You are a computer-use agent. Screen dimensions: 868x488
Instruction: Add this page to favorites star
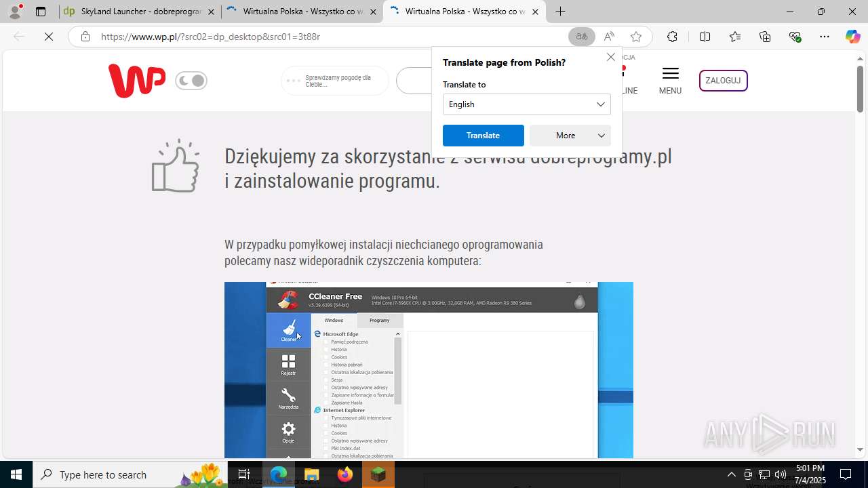[x=635, y=37]
